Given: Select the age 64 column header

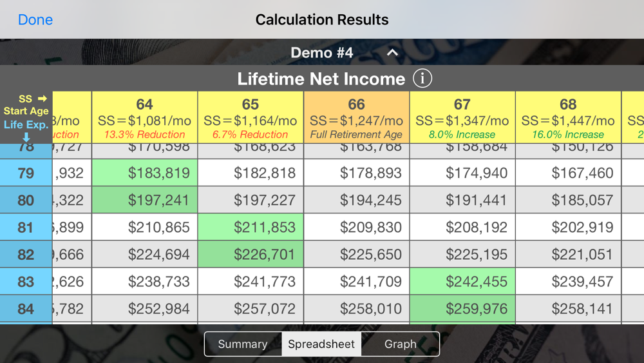Looking at the screenshot, I should (144, 117).
